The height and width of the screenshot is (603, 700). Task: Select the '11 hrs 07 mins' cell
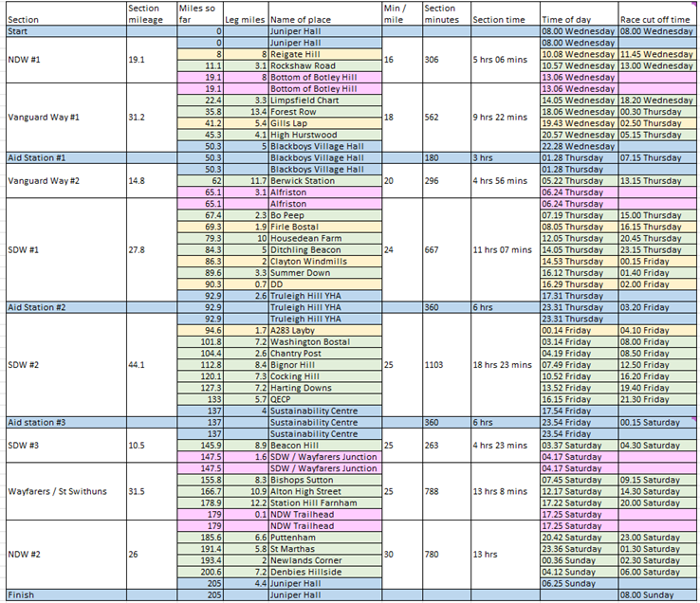(x=506, y=250)
